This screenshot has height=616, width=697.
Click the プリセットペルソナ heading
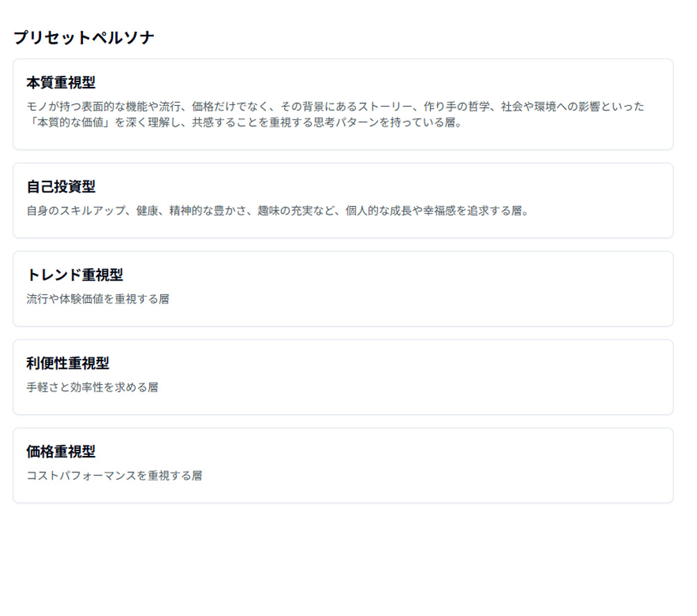pyautogui.click(x=84, y=38)
